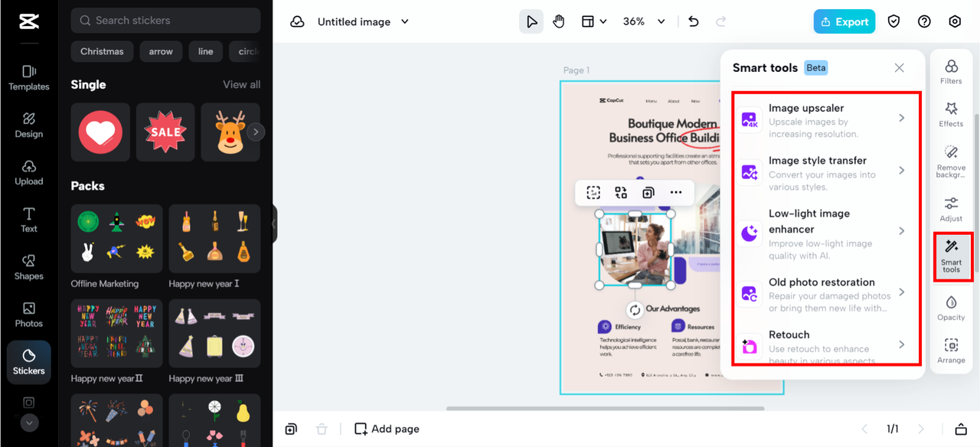The height and width of the screenshot is (447, 980).
Task: Select the Christmas sticker tag
Action: pos(102,51)
